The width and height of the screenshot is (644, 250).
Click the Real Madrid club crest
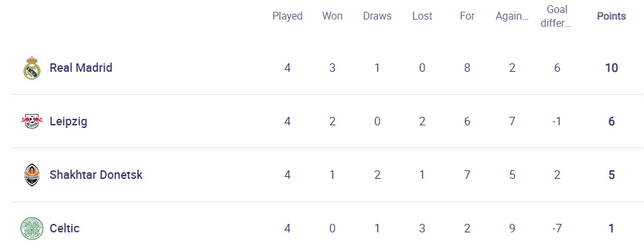(x=32, y=68)
